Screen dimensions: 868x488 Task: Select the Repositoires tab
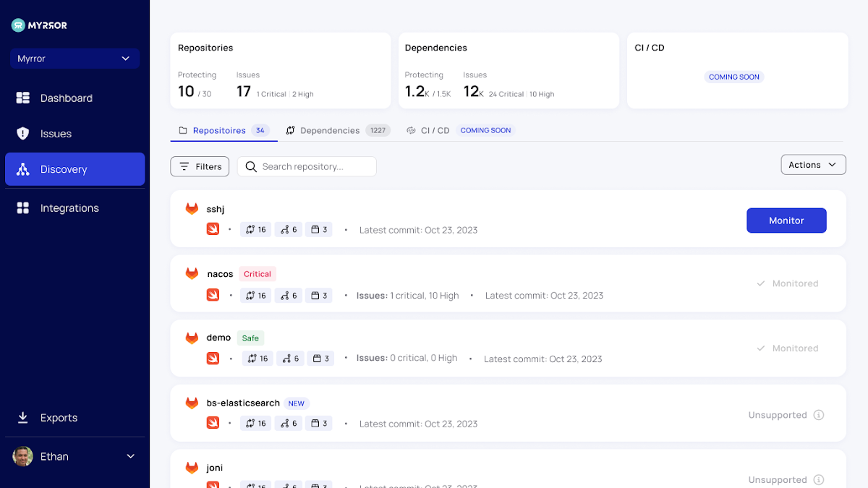pyautogui.click(x=219, y=131)
